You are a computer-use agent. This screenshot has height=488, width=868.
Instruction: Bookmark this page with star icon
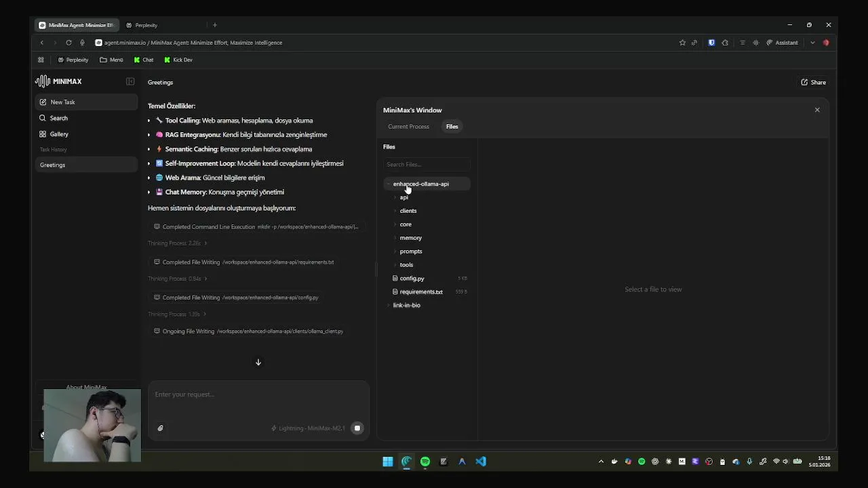click(x=682, y=43)
